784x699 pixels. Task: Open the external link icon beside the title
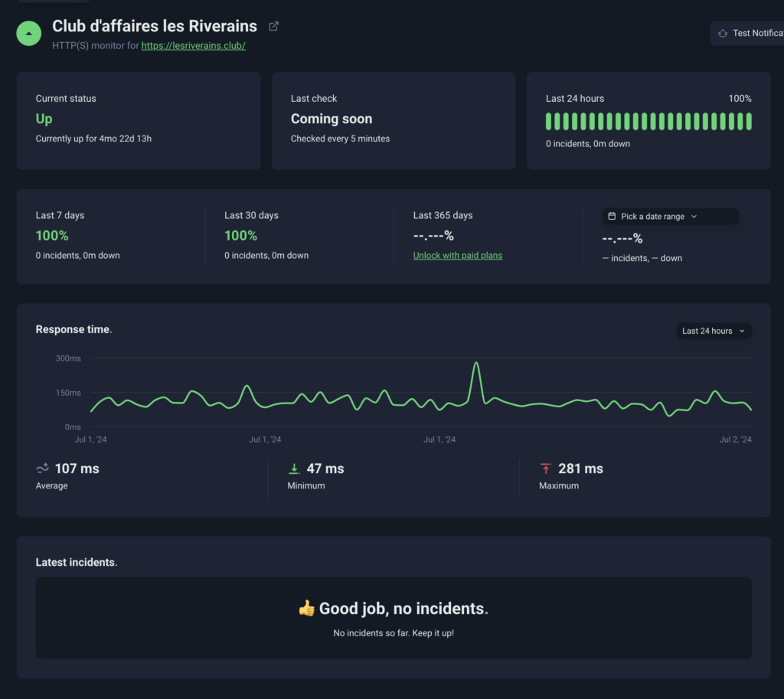click(x=273, y=27)
